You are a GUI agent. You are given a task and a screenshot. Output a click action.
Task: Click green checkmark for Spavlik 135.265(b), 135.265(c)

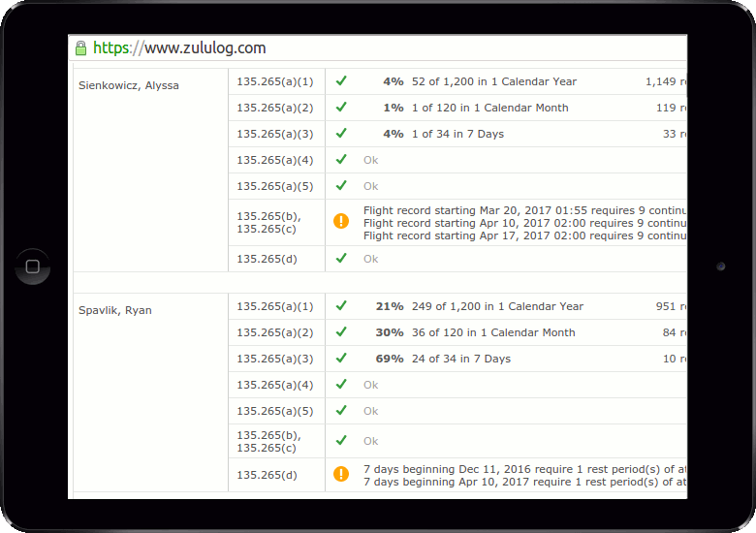click(341, 440)
